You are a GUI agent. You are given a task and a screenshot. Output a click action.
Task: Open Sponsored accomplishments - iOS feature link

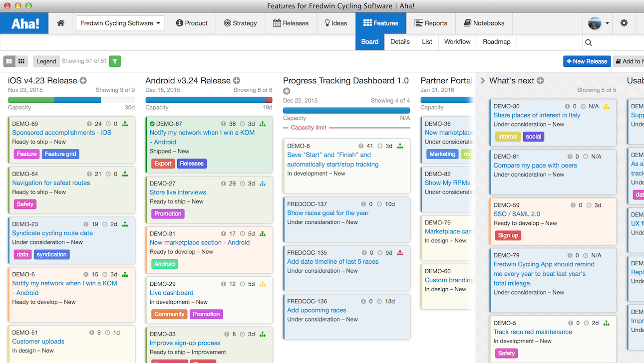point(62,133)
